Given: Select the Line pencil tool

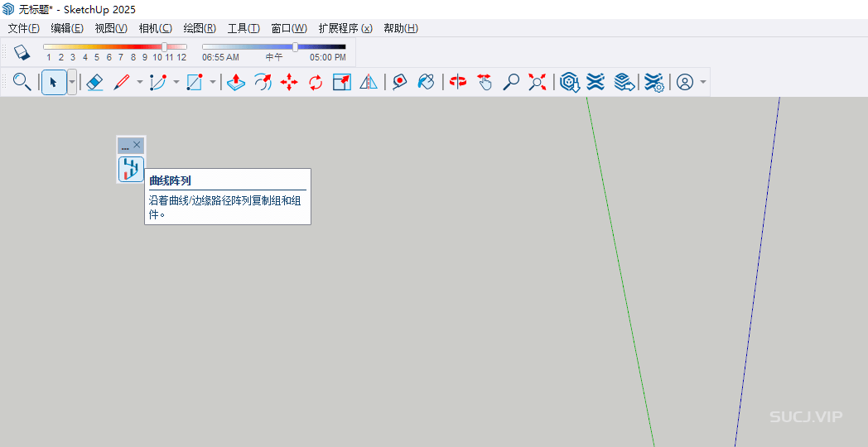Looking at the screenshot, I should pyautogui.click(x=121, y=83).
